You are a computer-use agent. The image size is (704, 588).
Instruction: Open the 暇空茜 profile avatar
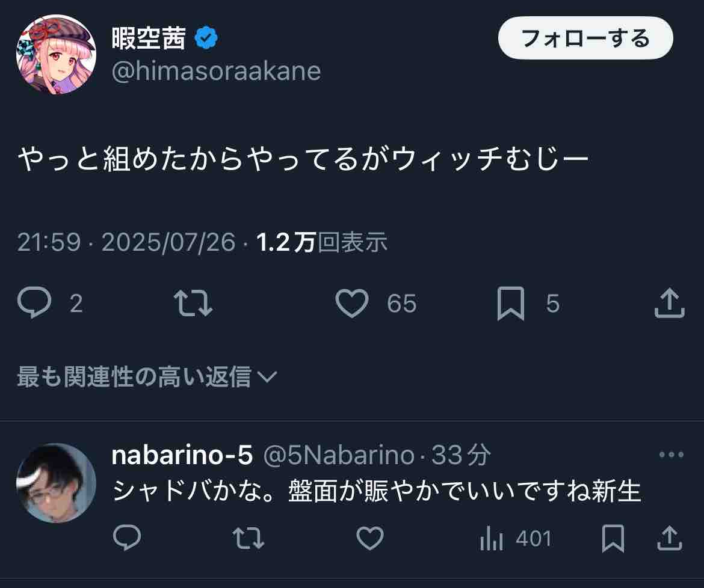click(55, 54)
